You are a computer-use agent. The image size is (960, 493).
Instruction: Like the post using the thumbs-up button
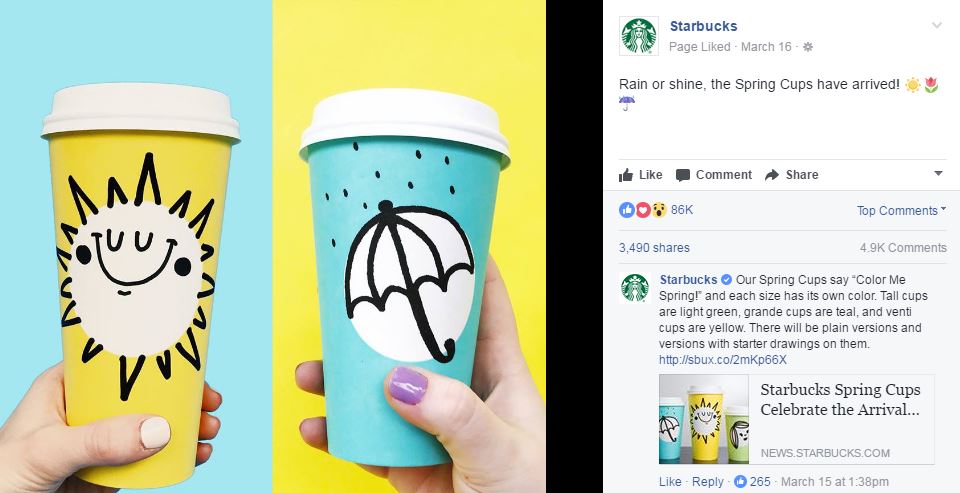tap(640, 175)
